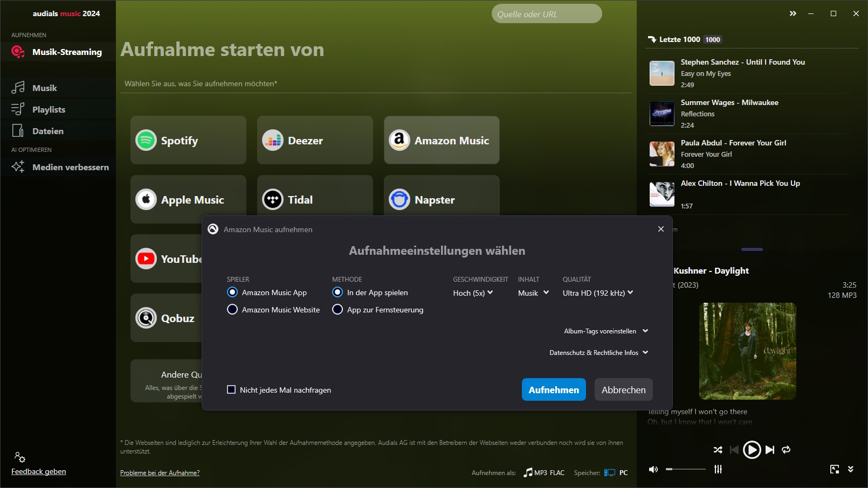The width and height of the screenshot is (868, 488).
Task: Select Stephen Sanchez - Until I Found You
Action: [x=748, y=73]
